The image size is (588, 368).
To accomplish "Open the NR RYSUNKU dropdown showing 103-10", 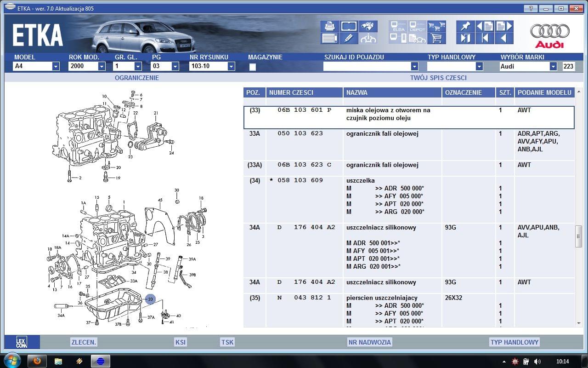I will pyautogui.click(x=212, y=66).
